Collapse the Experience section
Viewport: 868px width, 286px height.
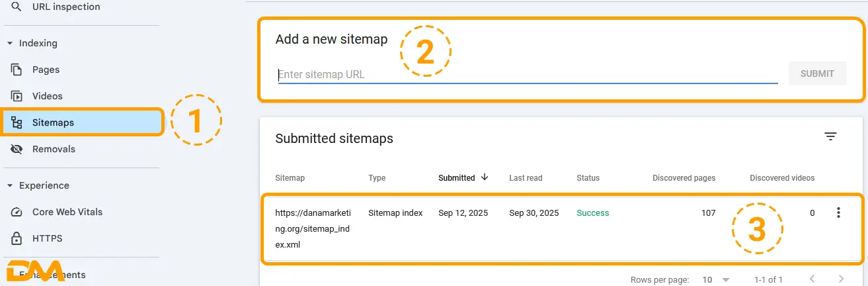tap(10, 185)
